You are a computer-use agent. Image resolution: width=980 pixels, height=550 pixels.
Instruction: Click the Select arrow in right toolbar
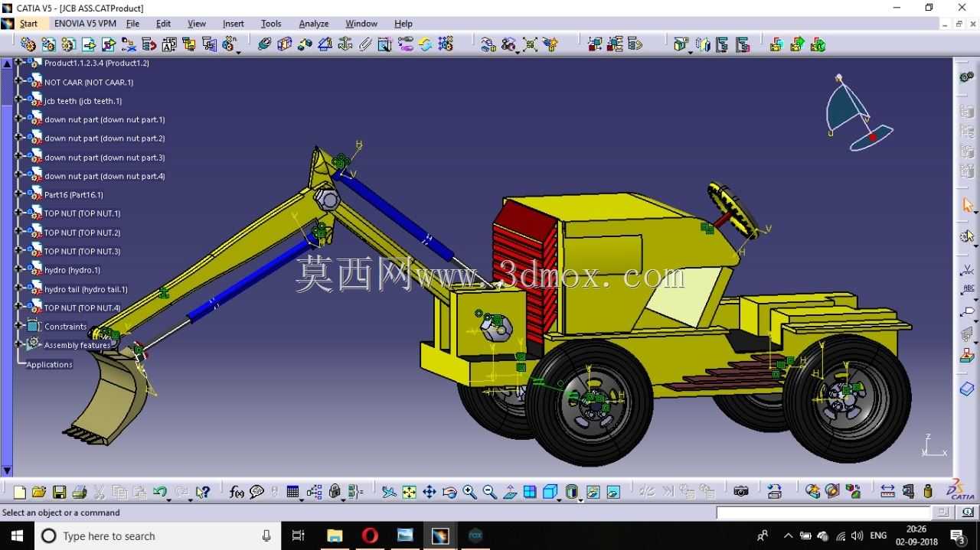tap(967, 206)
